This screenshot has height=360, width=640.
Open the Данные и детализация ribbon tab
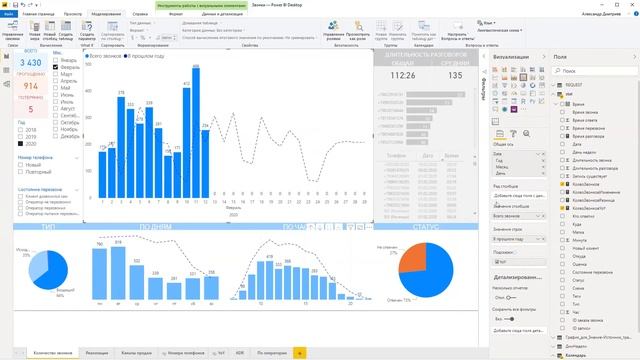click(222, 14)
